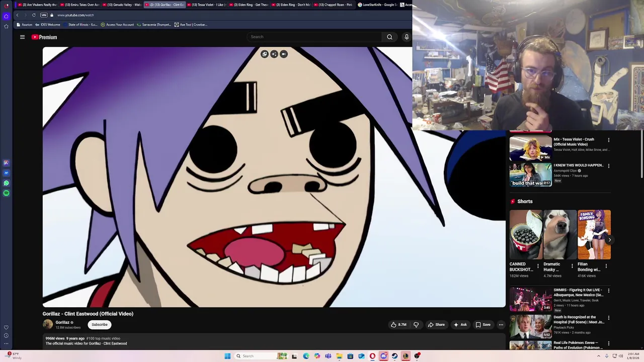
Task: Switch to Tessa Violet - I Like tab
Action: 207,5
